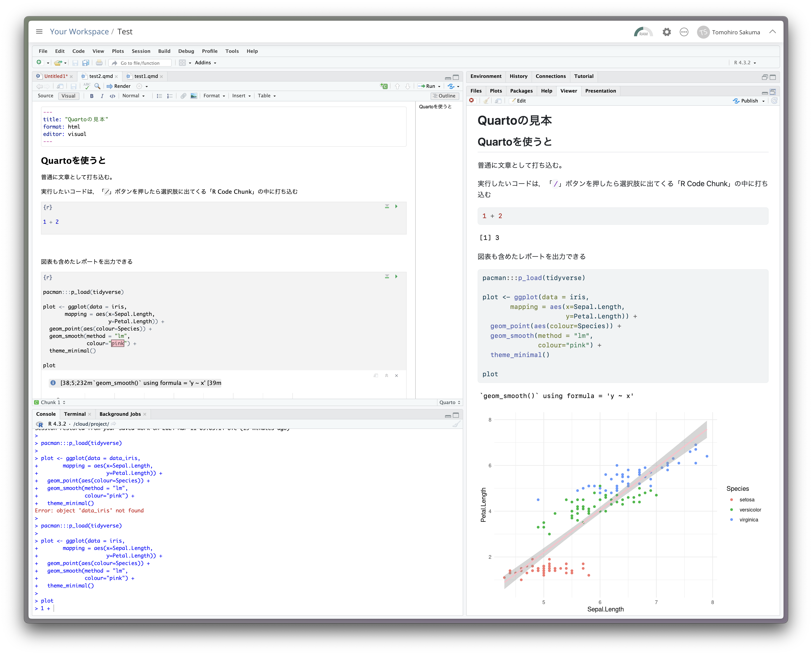812x655 pixels.
Task: Open the Addins dropdown
Action: click(205, 63)
